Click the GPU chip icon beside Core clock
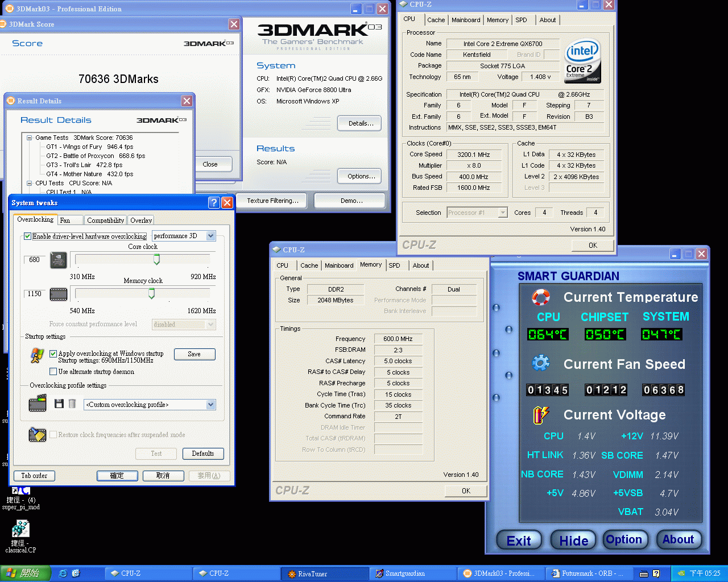 59,260
